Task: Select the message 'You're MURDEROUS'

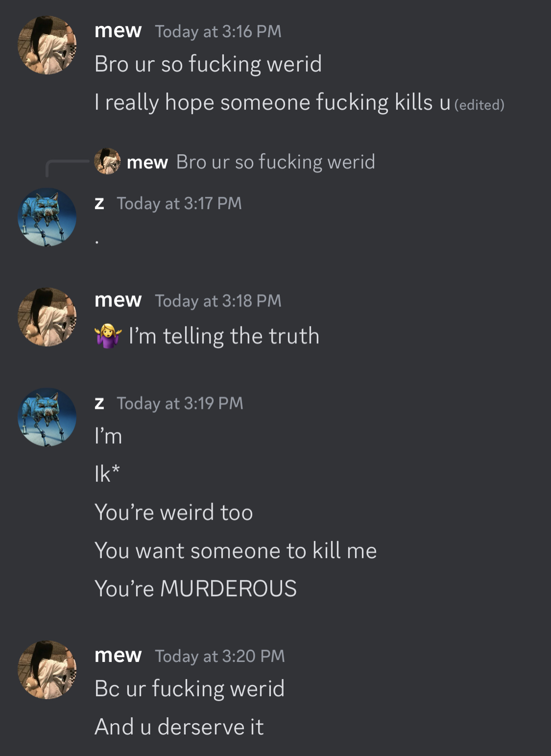Action: (195, 588)
